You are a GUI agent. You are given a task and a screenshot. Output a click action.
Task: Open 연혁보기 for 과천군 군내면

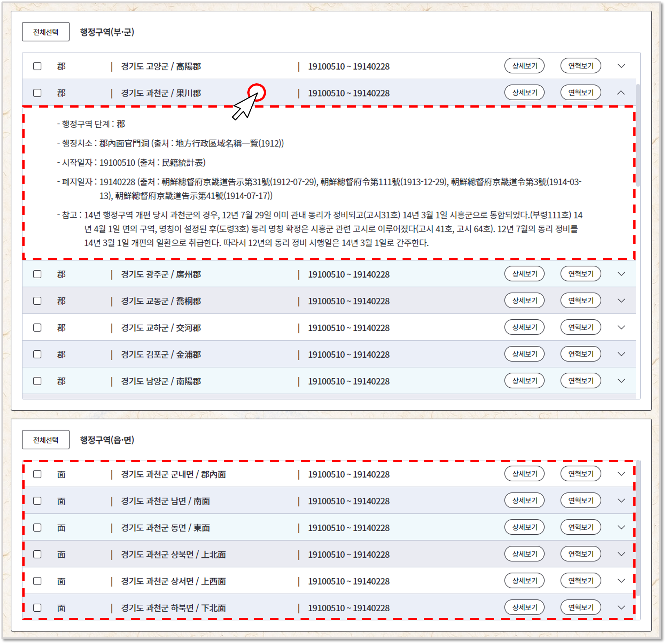point(581,474)
